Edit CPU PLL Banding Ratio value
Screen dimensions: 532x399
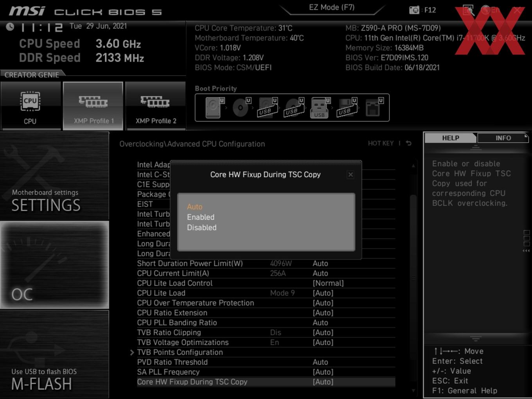click(320, 323)
